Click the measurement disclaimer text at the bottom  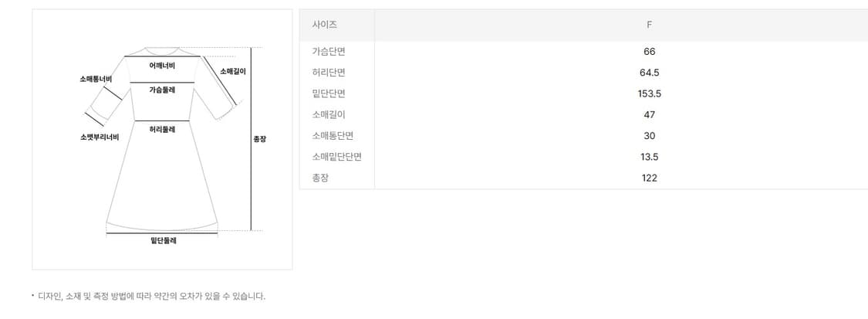(x=151, y=296)
